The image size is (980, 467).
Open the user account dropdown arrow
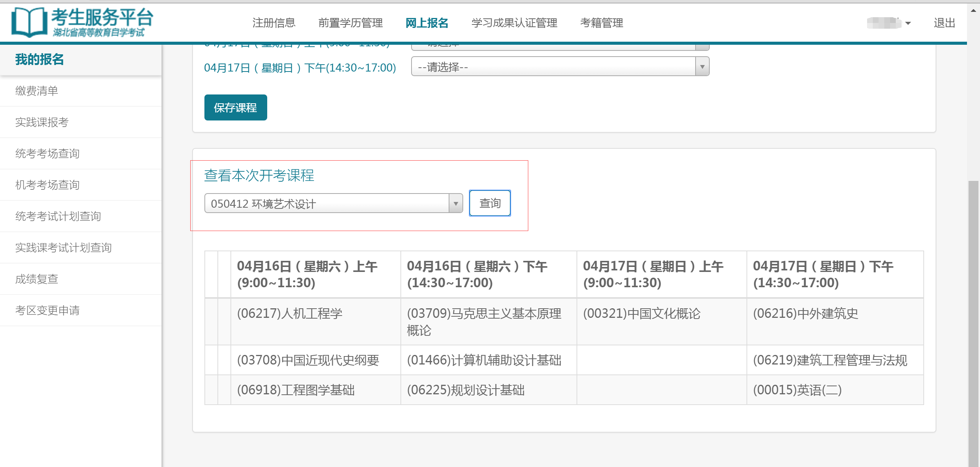[908, 23]
